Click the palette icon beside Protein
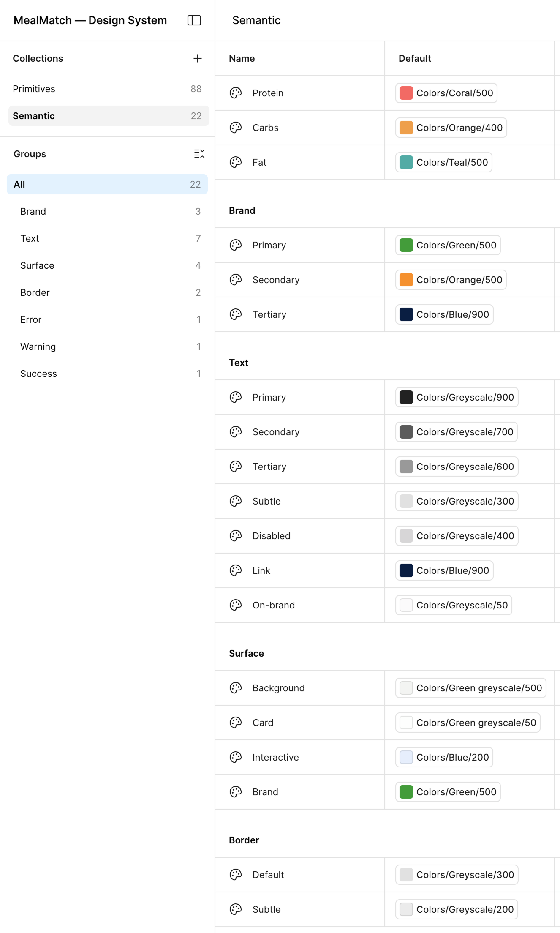 click(236, 93)
